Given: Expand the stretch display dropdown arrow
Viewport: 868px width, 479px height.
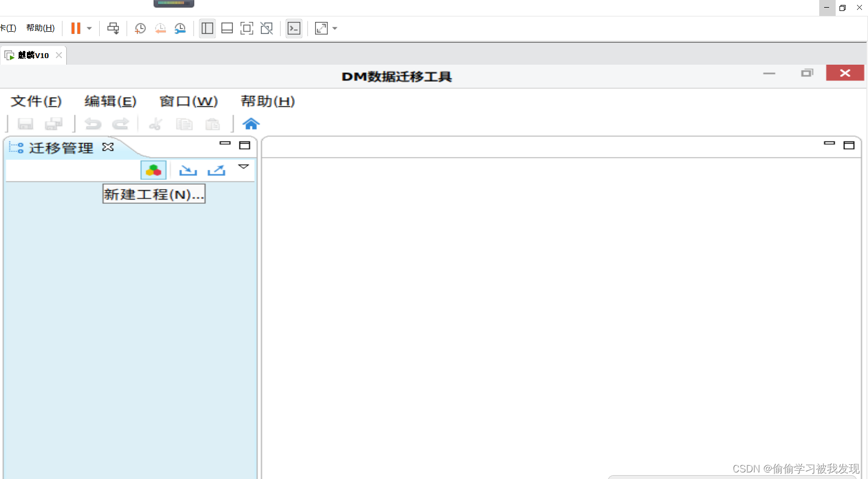Looking at the screenshot, I should [335, 28].
